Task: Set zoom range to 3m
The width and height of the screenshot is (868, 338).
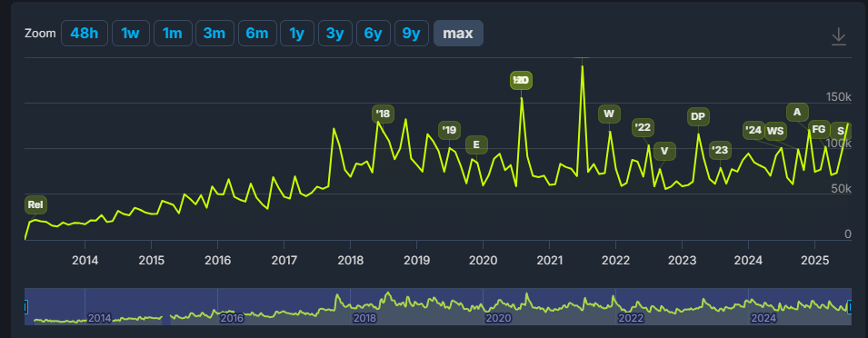Action: (x=215, y=34)
